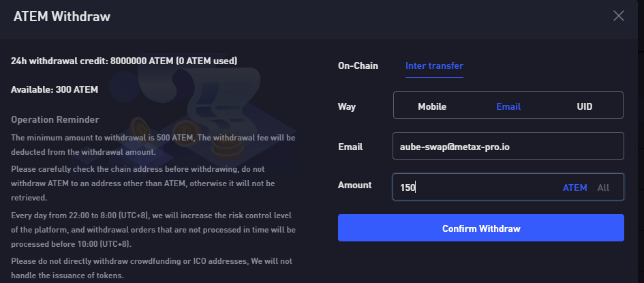Viewport: 644px width, 283px height.
Task: Close the ATEM Withdraw dialog
Action: pyautogui.click(x=618, y=16)
